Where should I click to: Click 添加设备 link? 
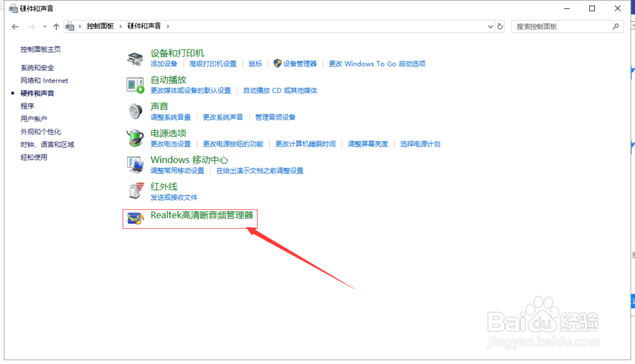(x=164, y=64)
